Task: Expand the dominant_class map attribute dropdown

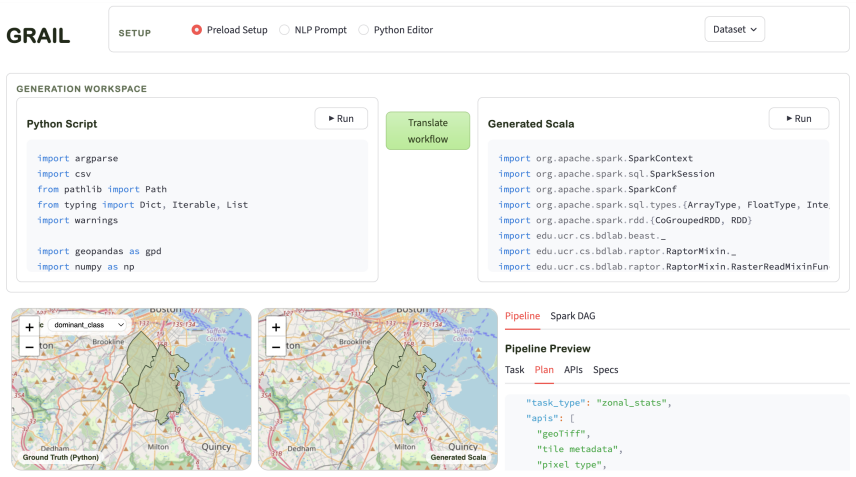Action: [x=88, y=325]
